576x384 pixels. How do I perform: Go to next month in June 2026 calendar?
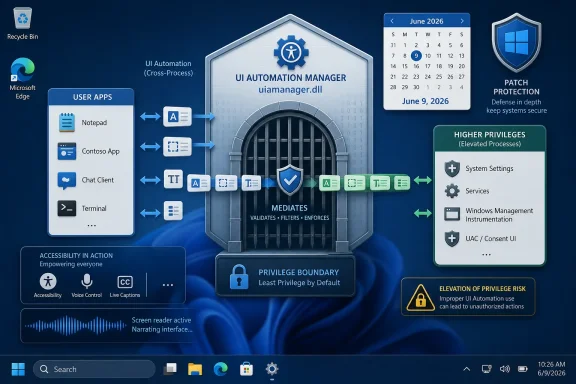pos(462,21)
